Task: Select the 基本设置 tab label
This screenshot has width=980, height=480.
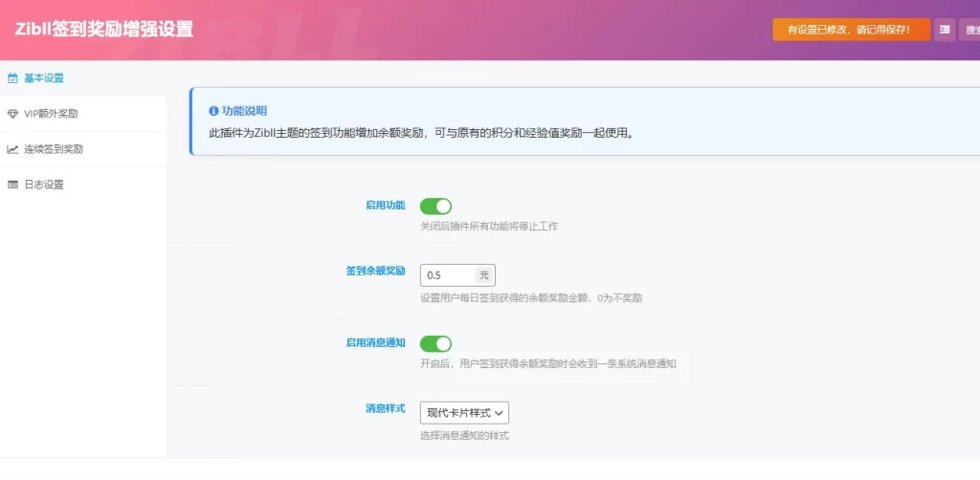Action: coord(44,77)
